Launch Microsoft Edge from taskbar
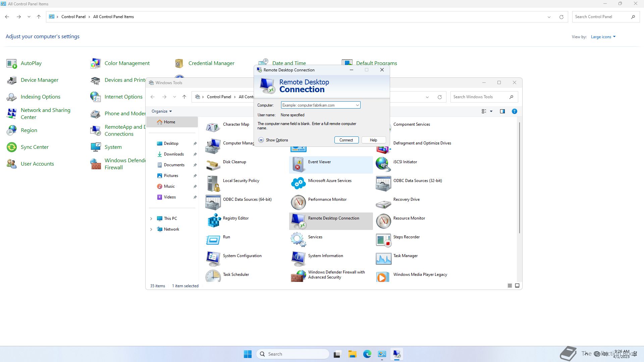The width and height of the screenshot is (644, 362). point(367,354)
